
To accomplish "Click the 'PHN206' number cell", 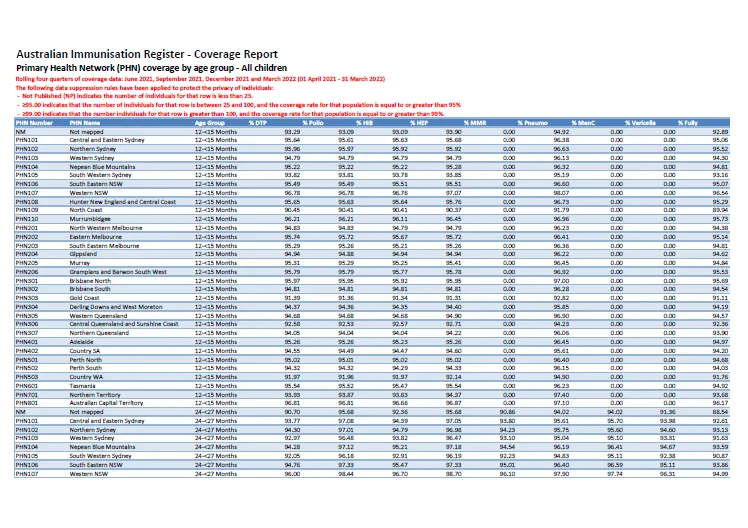I will tap(27, 272).
